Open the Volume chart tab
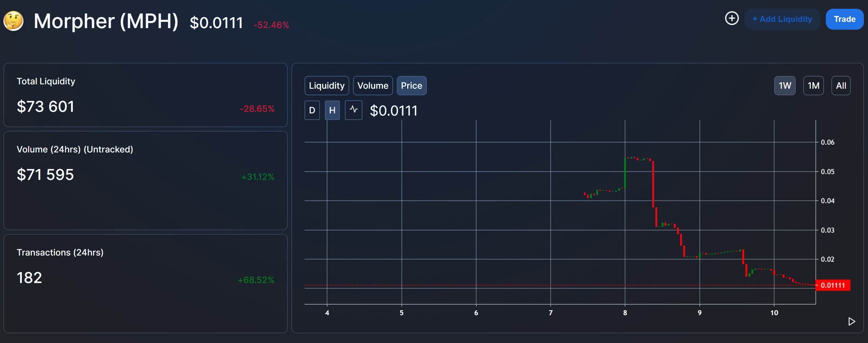The width and height of the screenshot is (868, 343). 373,86
